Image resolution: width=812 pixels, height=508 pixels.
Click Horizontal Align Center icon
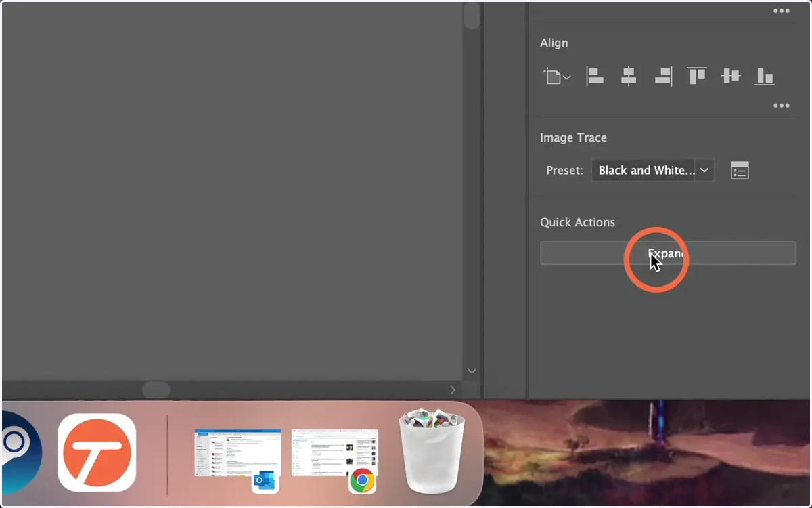[x=629, y=76]
